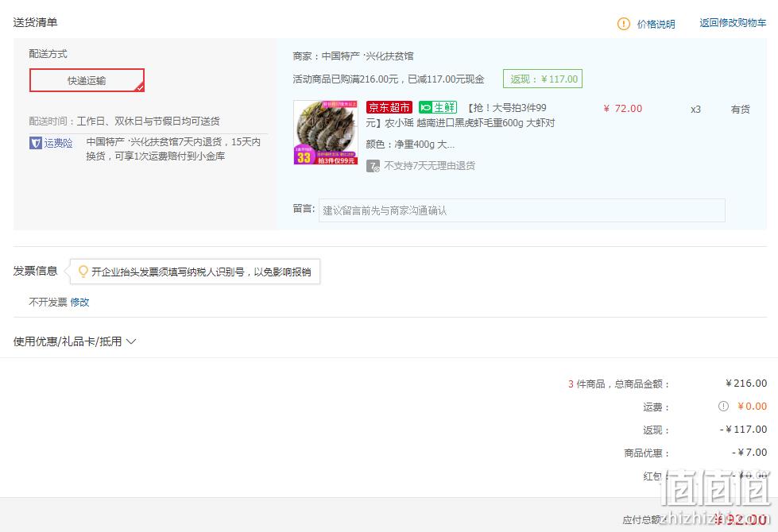
Task: Click the invoice tip lightbulb icon
Action: 83,272
